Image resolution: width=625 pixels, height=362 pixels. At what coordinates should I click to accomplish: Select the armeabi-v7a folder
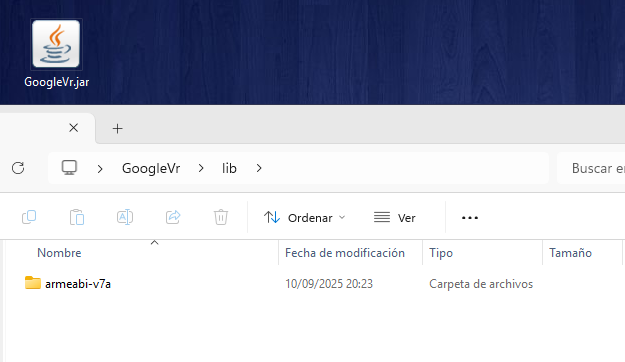pos(78,284)
